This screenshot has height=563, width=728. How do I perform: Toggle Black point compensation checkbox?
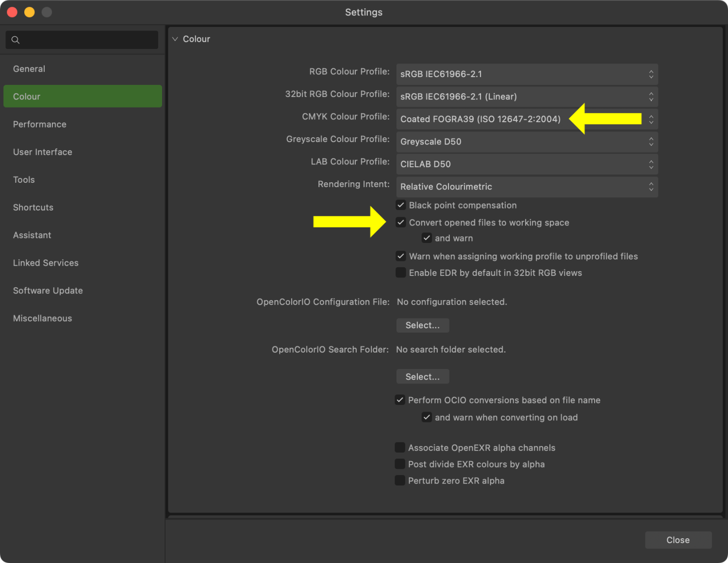point(401,205)
